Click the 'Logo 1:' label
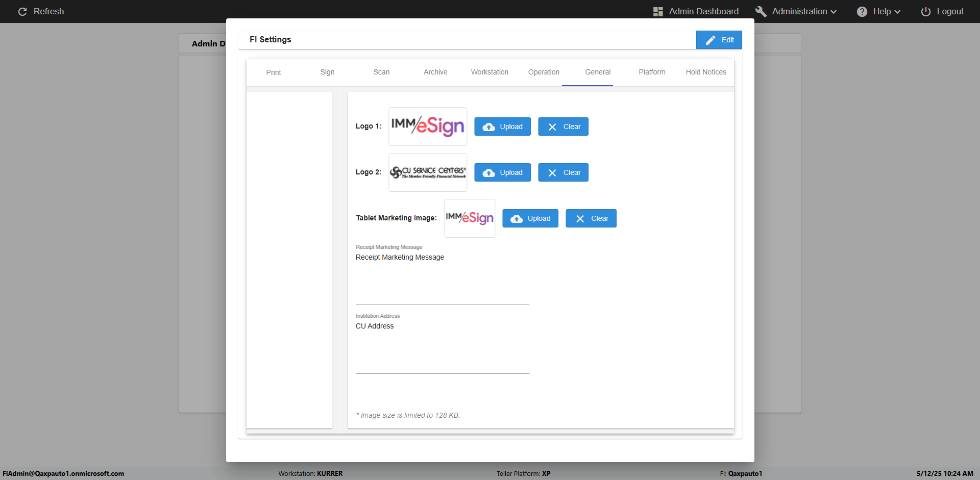This screenshot has width=980, height=480. click(369, 126)
